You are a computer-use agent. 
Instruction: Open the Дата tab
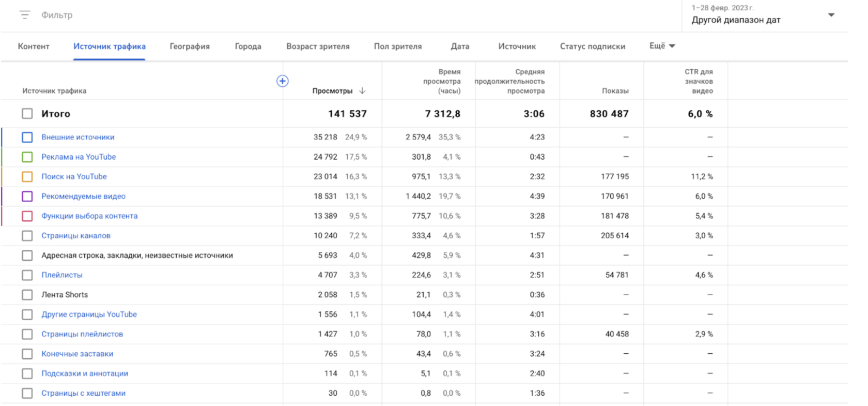coord(460,46)
